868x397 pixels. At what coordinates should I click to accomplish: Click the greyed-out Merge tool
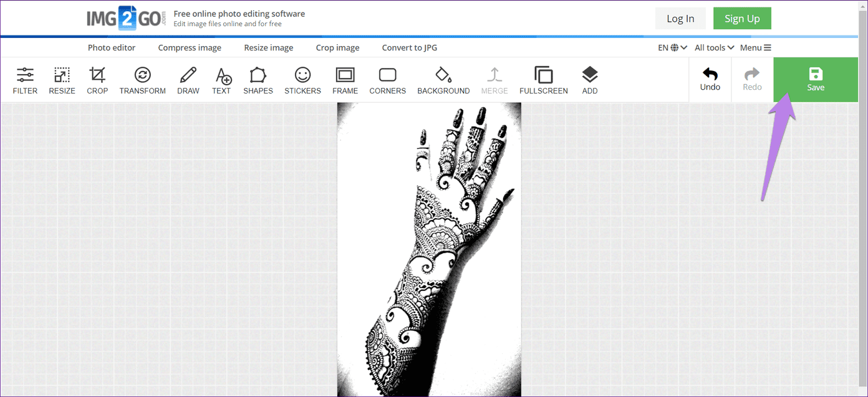coord(494,81)
